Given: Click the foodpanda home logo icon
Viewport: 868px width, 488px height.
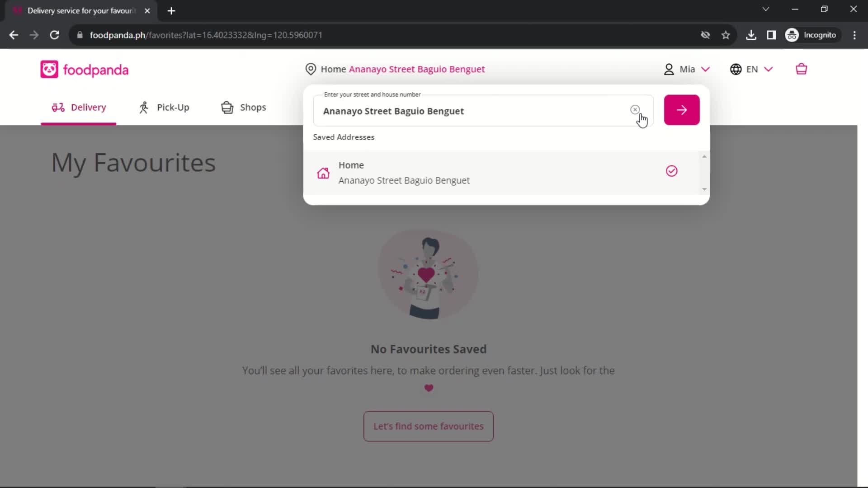Looking at the screenshot, I should click(x=49, y=69).
